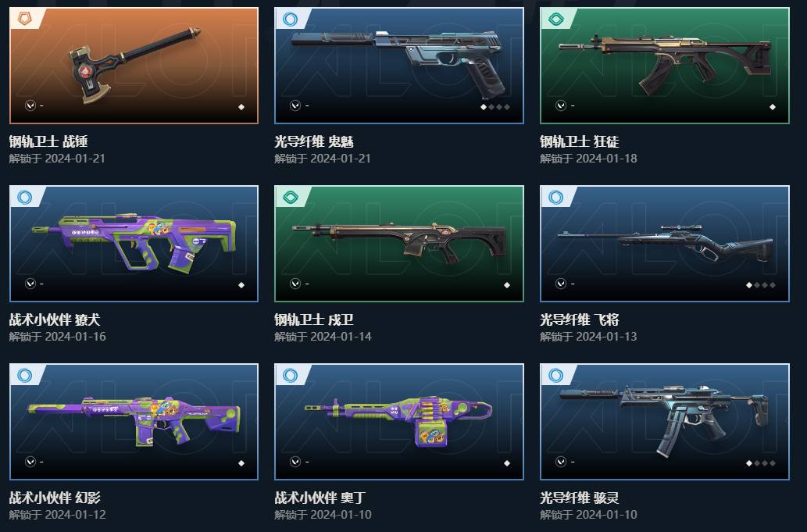Open the 钢轨卫士 狂徒 rifle thumbnail
This screenshot has width=807, height=532.
pos(665,66)
